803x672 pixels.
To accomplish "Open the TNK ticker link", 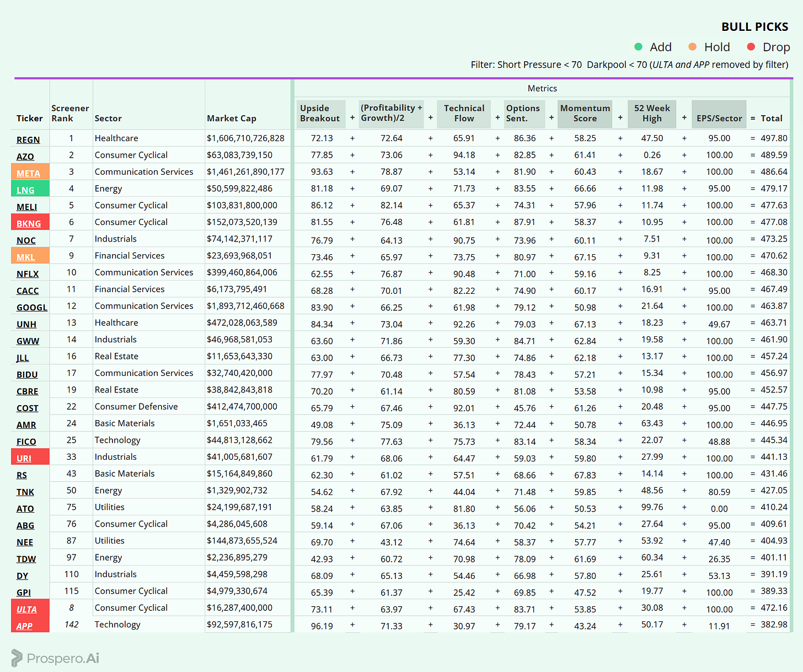I will pos(25,492).
